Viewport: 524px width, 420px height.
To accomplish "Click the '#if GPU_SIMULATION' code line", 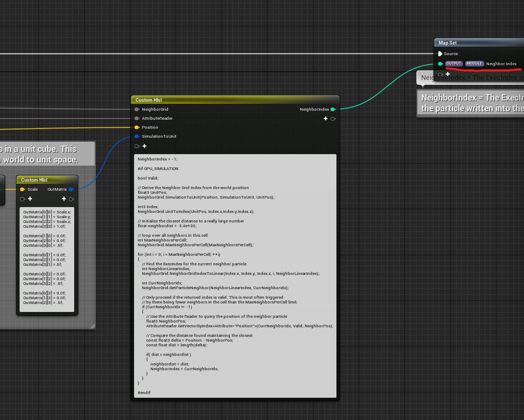I will coord(158,169).
